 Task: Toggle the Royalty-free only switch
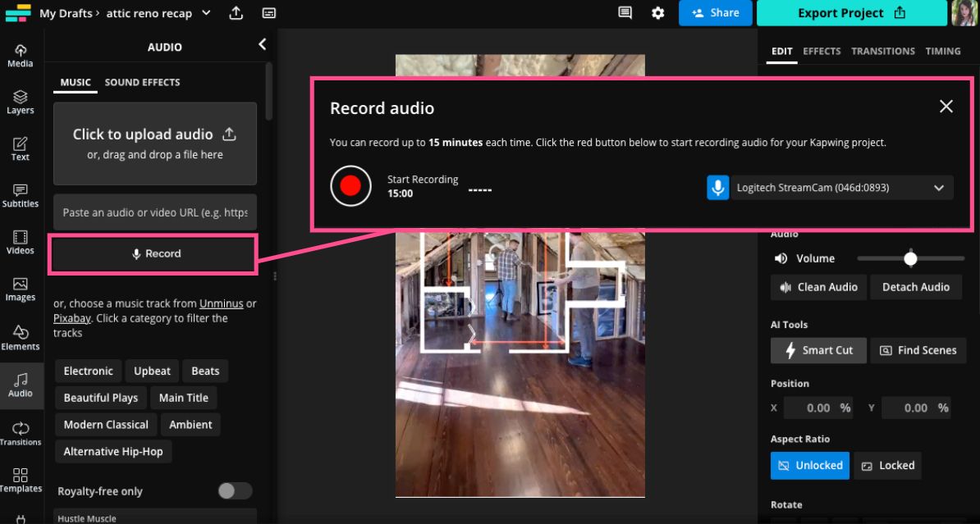tap(235, 490)
